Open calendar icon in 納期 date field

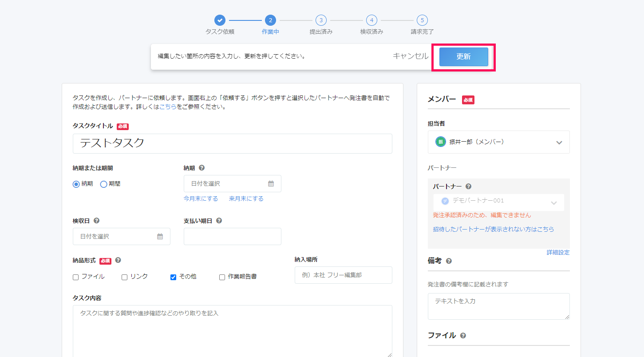coord(271,183)
